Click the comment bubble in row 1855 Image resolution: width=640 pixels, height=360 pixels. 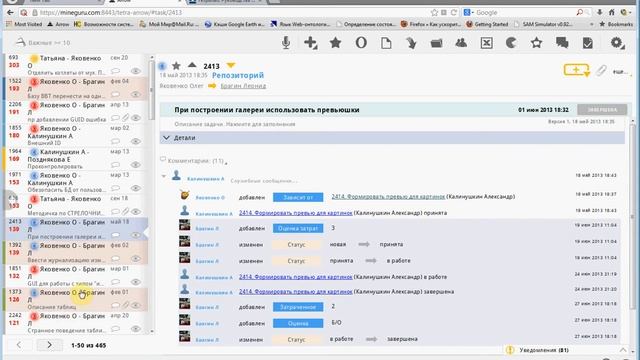pyautogui.click(x=116, y=141)
